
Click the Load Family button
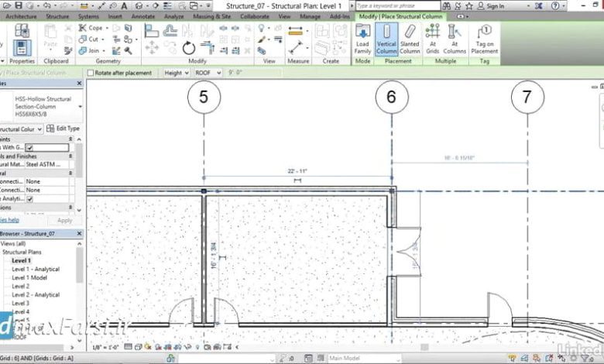click(x=362, y=39)
